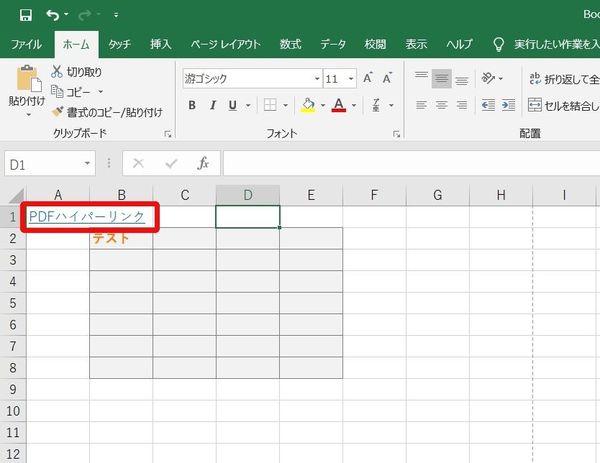The width and height of the screenshot is (600, 463).
Task: Expand the 貼り付け options arrow
Action: [29, 114]
